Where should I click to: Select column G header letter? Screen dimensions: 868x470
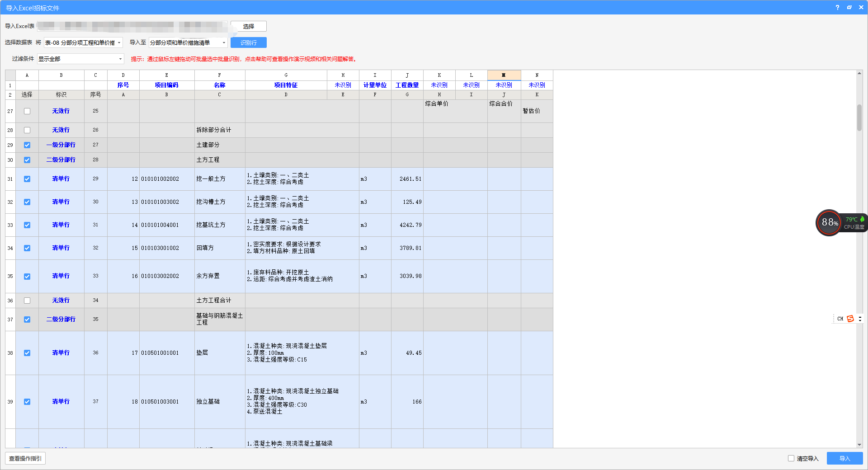tap(286, 75)
